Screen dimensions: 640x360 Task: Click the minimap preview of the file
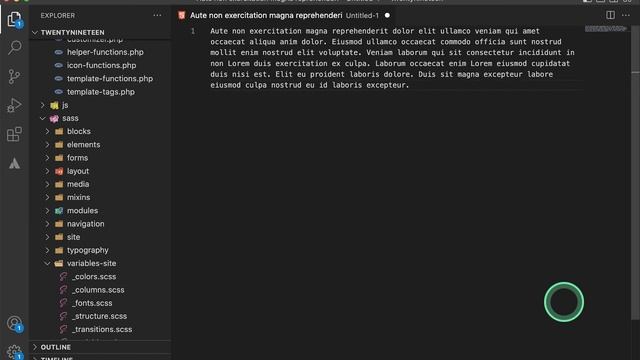point(605,29)
